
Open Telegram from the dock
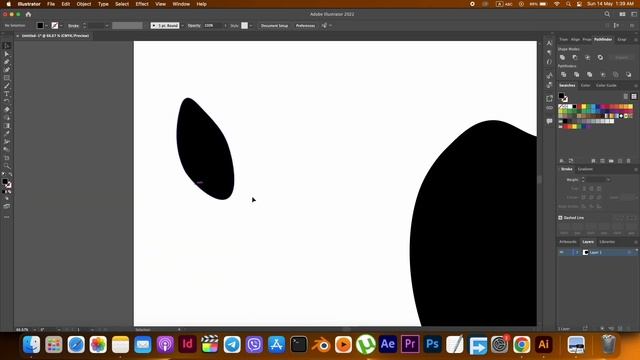(232, 344)
